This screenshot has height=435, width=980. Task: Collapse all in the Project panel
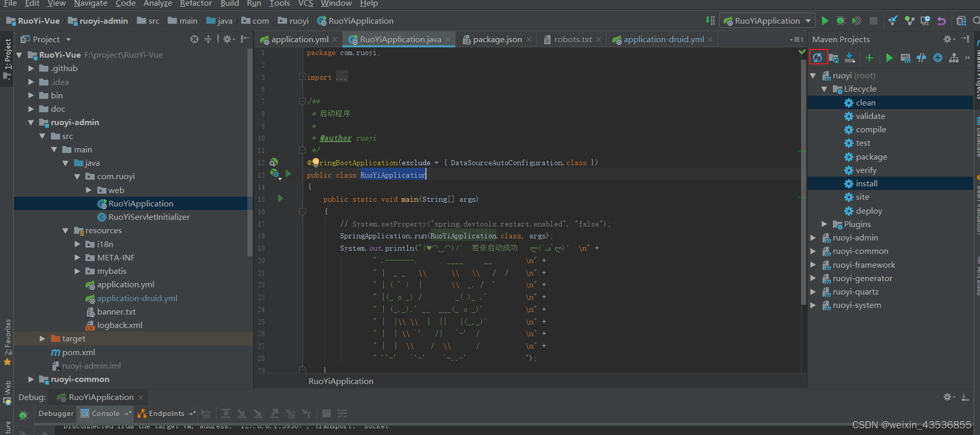[208, 39]
